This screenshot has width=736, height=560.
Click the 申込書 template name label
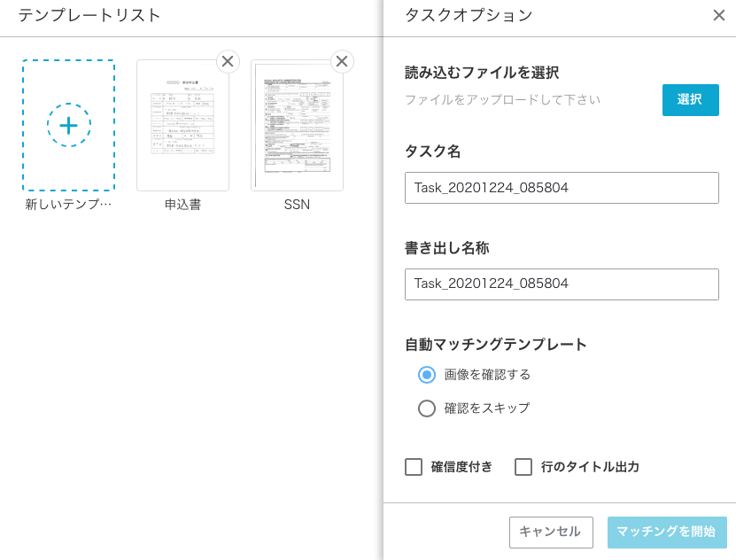pos(182,205)
